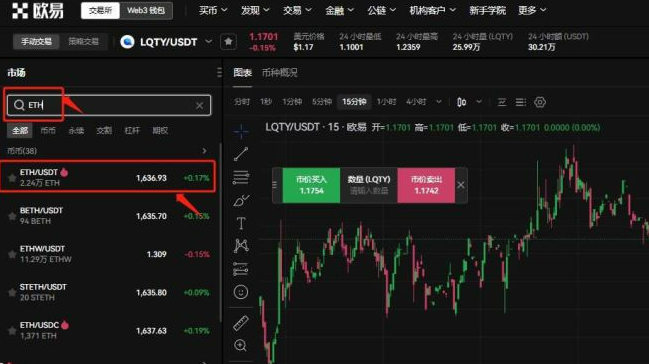Select manual trading mode
Screen dimensions: 649x364
click(x=36, y=41)
